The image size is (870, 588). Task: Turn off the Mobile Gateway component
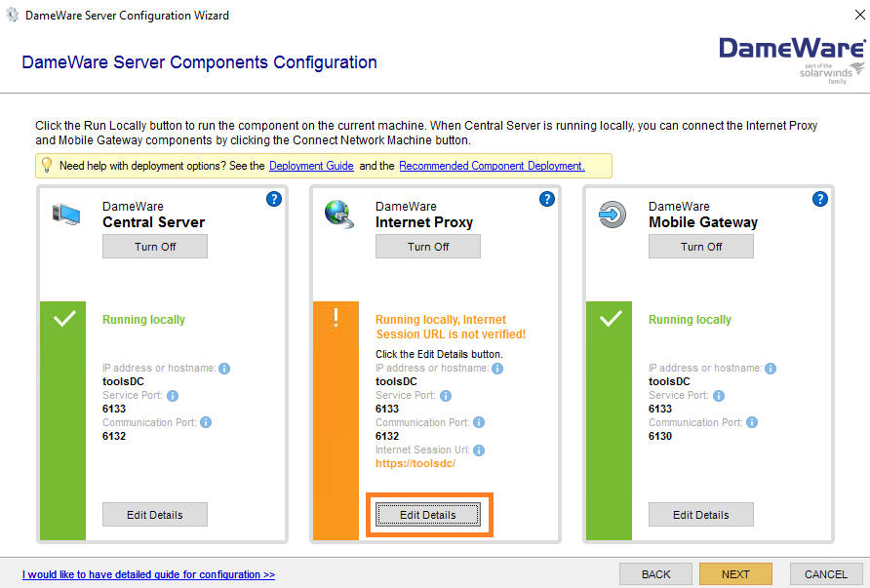click(700, 246)
